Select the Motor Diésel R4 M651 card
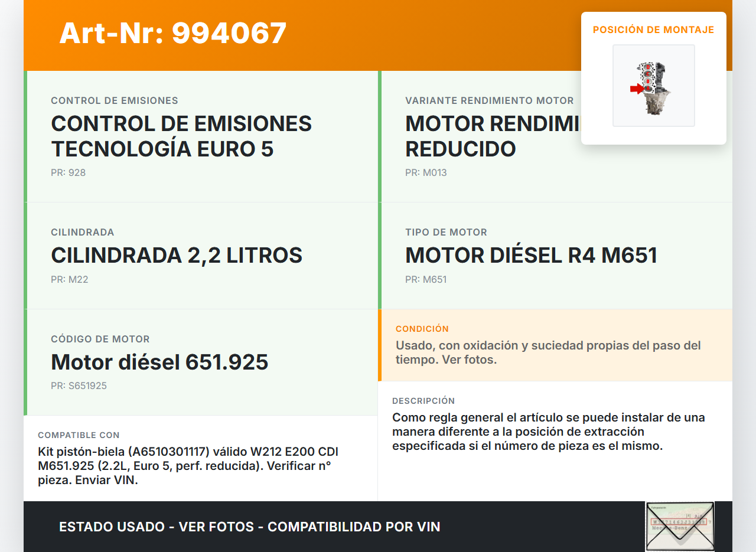 tap(555, 255)
